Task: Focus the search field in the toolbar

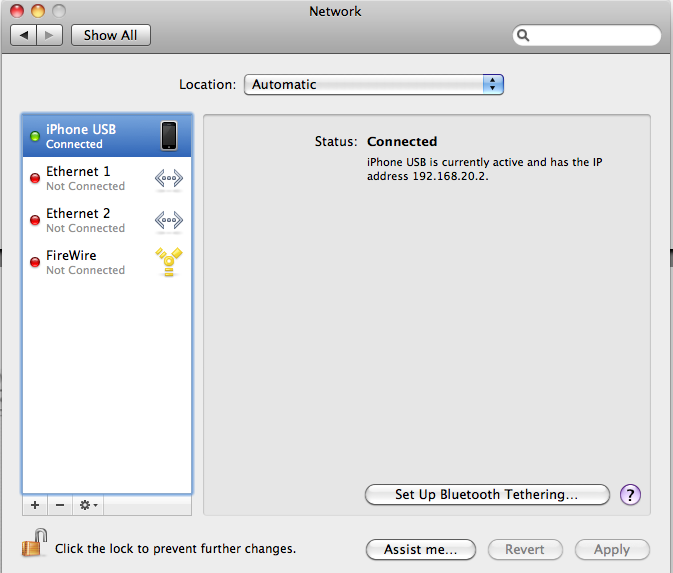Action: [587, 35]
